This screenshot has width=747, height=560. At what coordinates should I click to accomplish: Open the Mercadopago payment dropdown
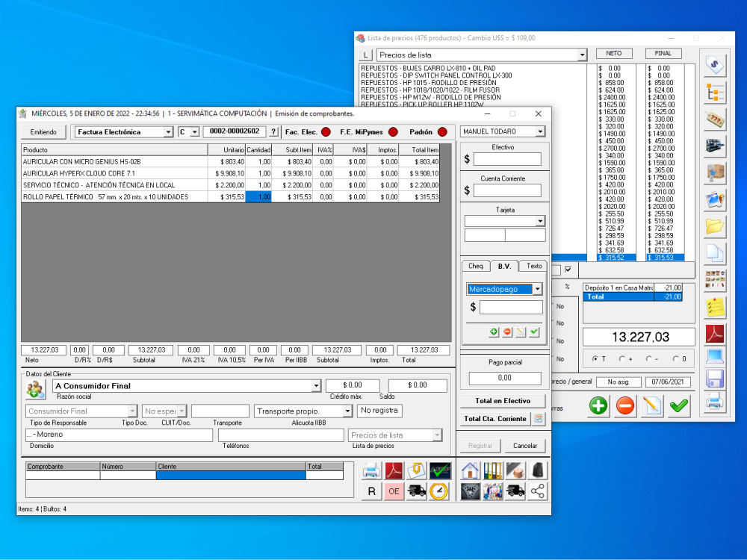537,289
